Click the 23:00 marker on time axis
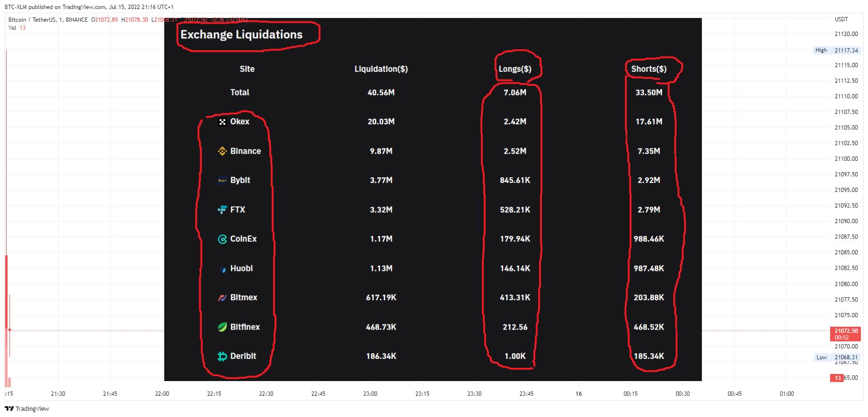The width and height of the screenshot is (868, 417). [x=370, y=394]
